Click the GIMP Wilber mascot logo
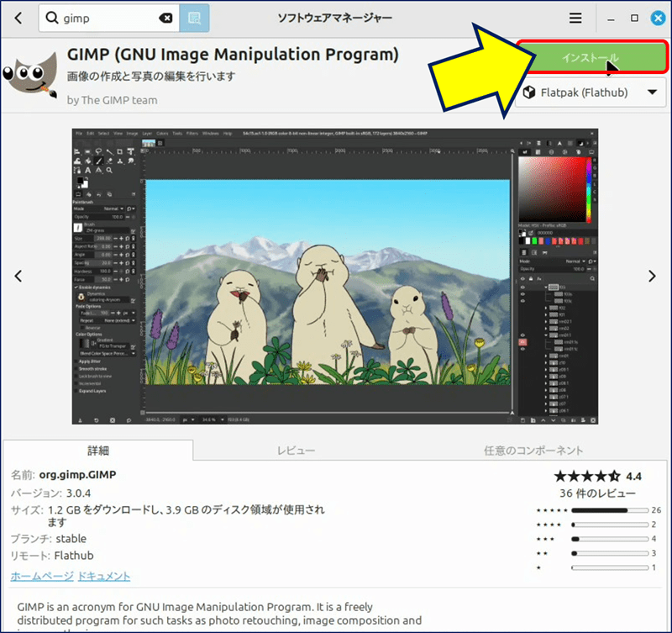The width and height of the screenshot is (672, 633). coord(30,74)
